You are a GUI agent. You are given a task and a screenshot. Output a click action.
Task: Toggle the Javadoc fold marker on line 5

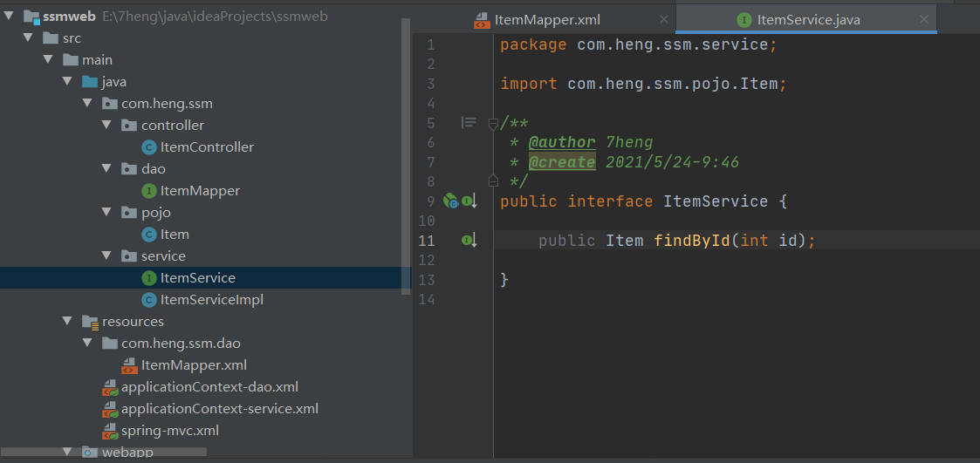[492, 124]
